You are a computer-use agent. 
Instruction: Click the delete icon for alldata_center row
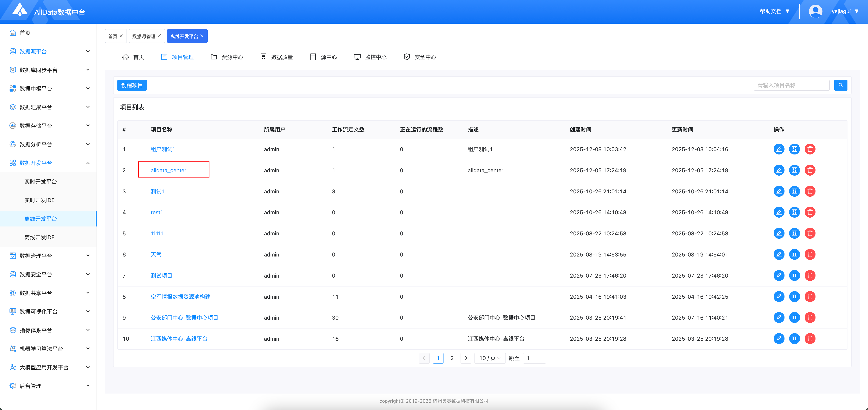point(810,170)
